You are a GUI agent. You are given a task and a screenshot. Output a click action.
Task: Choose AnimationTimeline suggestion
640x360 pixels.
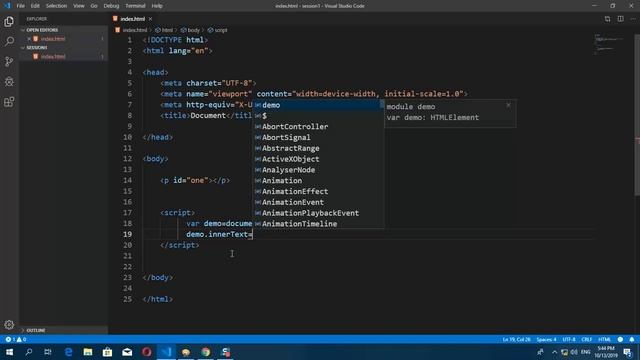click(318, 224)
